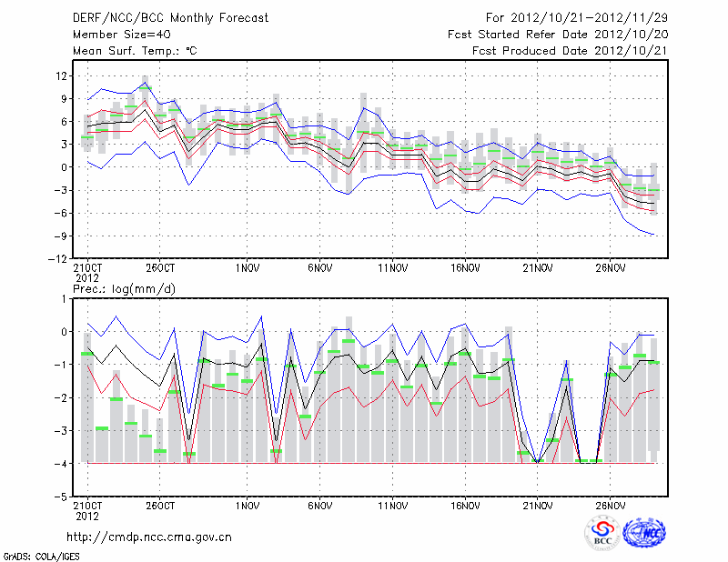Click 26NOV tick under the precipitation chart
728x562 pixels.
tap(610, 507)
